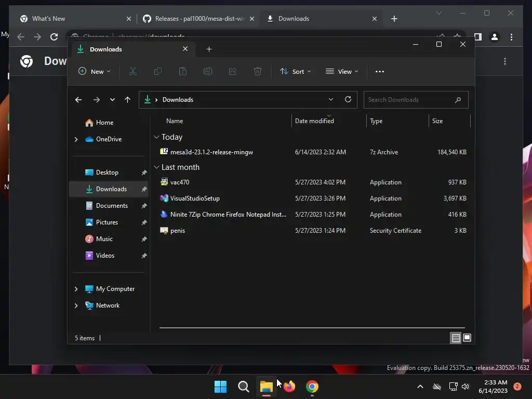This screenshot has width=532, height=399.
Task: Sort files by Date modified column
Action: coord(314,121)
